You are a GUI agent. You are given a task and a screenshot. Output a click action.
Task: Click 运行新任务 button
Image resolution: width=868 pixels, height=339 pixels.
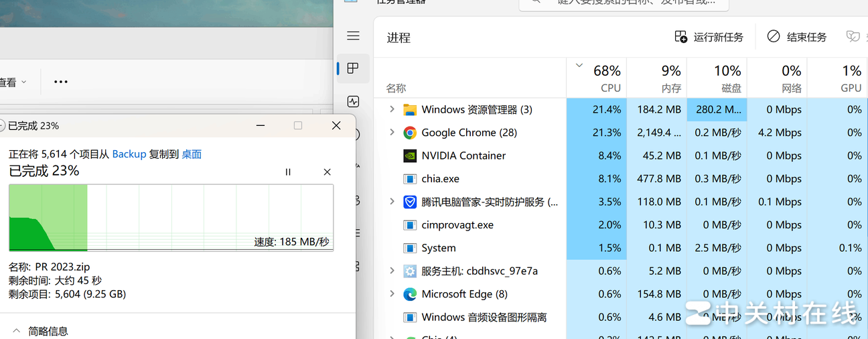(709, 37)
